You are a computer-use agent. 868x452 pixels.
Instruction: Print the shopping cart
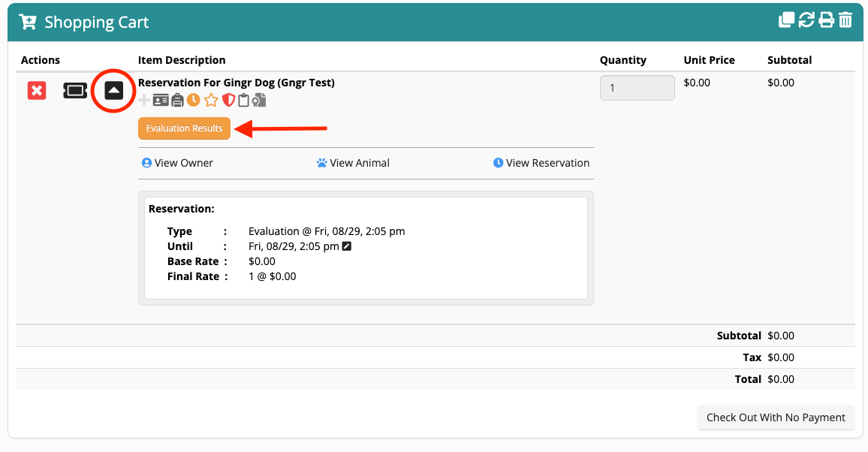pyautogui.click(x=826, y=20)
